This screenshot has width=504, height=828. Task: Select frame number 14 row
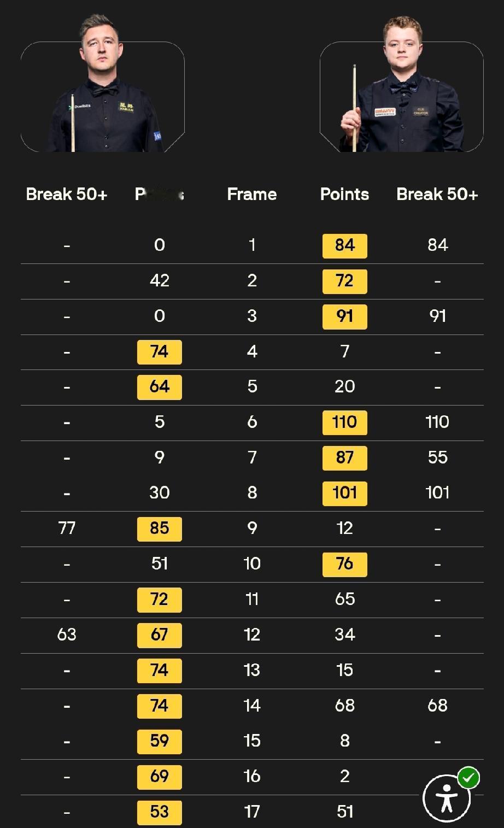tap(252, 706)
